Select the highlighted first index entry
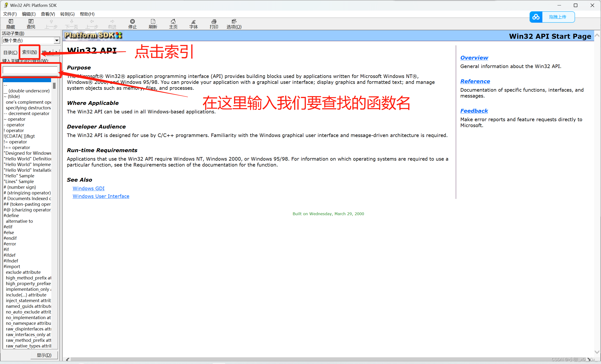601x364 pixels. tap(27, 80)
